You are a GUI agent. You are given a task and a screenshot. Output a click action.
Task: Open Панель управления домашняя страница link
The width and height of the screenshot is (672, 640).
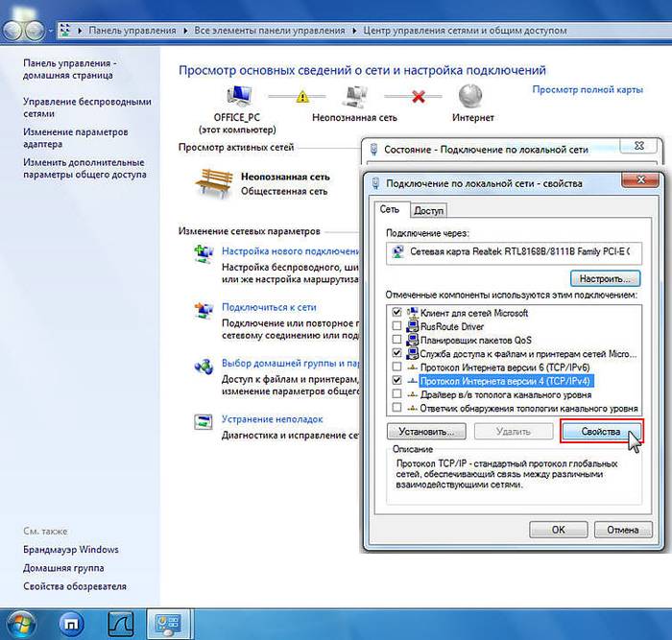coord(69,69)
